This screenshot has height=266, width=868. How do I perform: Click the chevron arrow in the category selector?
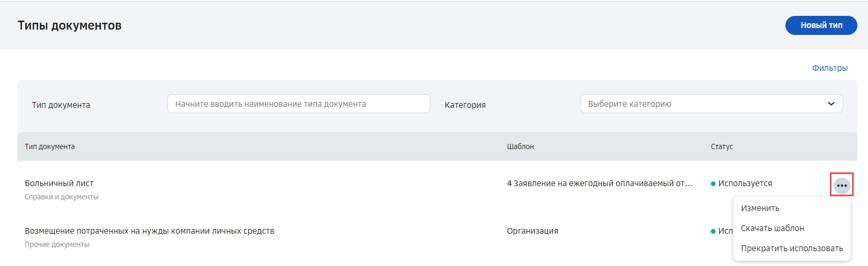click(831, 104)
